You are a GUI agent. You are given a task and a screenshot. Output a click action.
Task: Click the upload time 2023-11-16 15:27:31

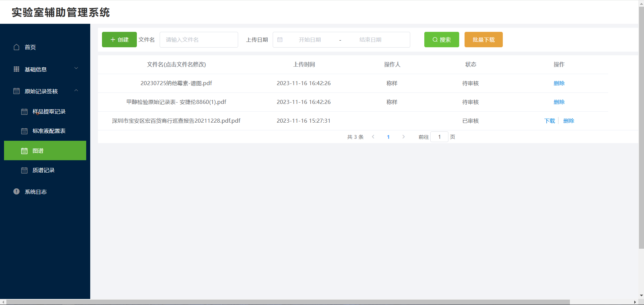[x=304, y=121]
